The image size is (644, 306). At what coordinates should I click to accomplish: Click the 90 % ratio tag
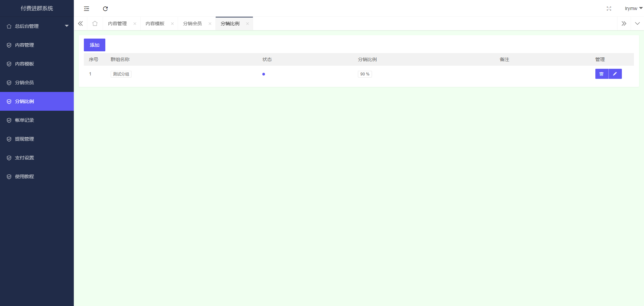(365, 74)
